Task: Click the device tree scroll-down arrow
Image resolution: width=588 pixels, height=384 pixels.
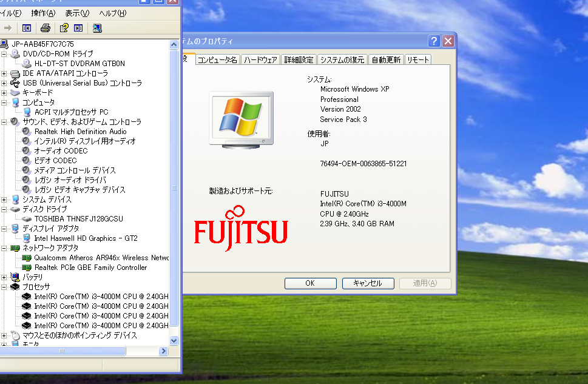Action: tap(174, 340)
